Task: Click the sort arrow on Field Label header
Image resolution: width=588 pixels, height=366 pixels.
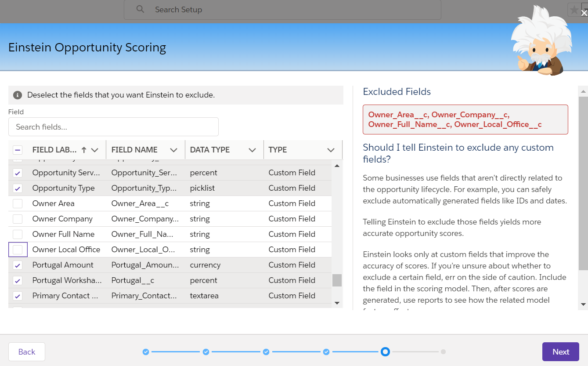Action: coord(84,150)
